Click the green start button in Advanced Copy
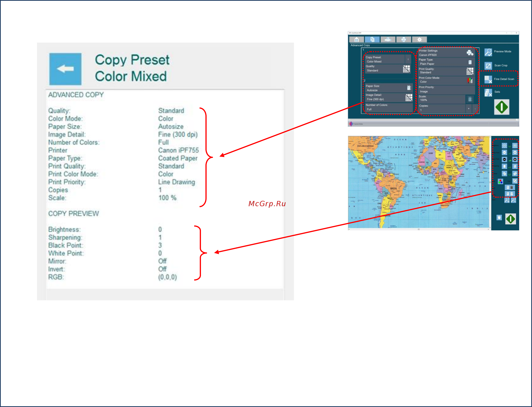The image size is (532, 407). click(502, 107)
